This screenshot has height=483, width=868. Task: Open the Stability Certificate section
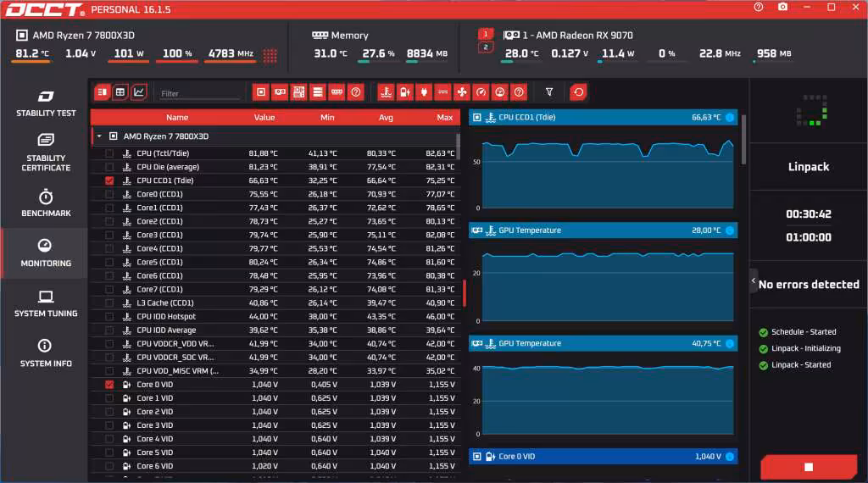tap(46, 153)
